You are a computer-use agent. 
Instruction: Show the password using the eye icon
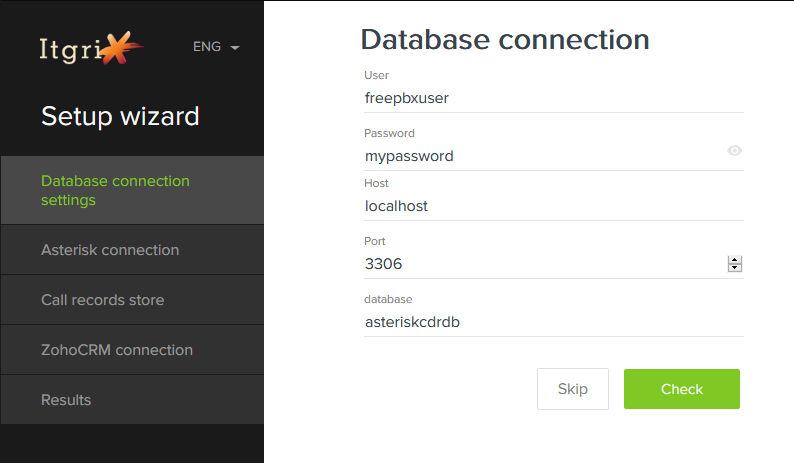coord(734,150)
